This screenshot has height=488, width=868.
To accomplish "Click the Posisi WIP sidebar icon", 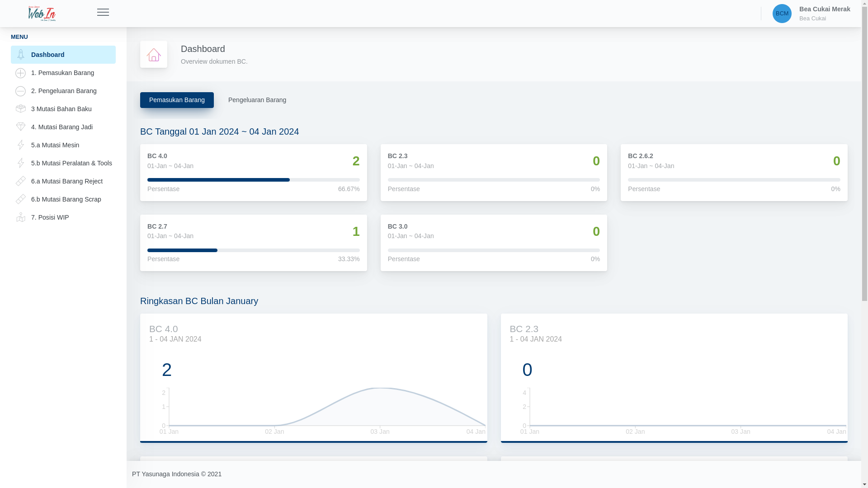I will [20, 217].
